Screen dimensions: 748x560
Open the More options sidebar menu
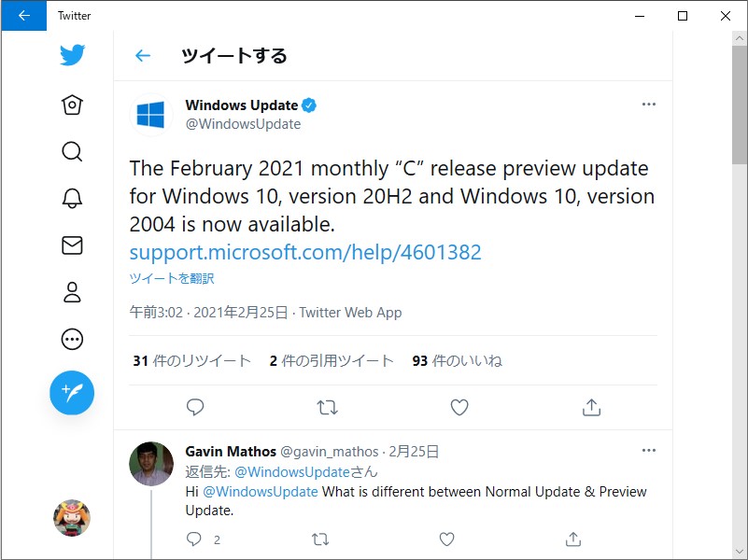pyautogui.click(x=72, y=339)
